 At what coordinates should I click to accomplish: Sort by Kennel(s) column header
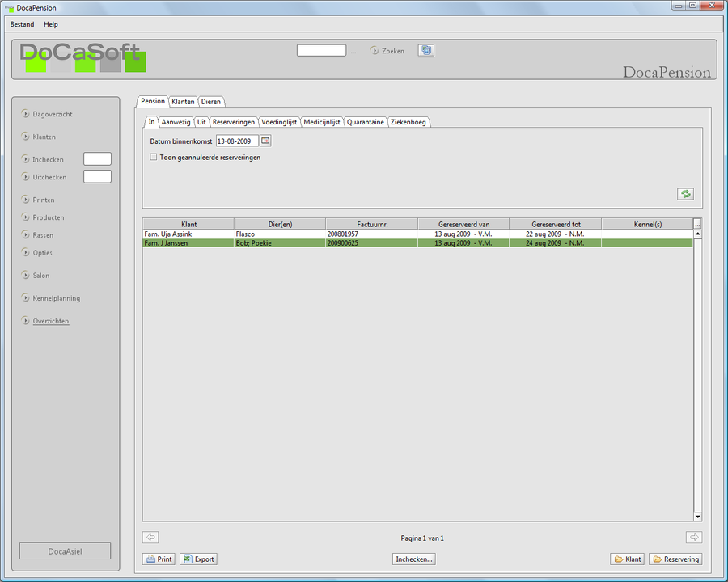tap(647, 224)
